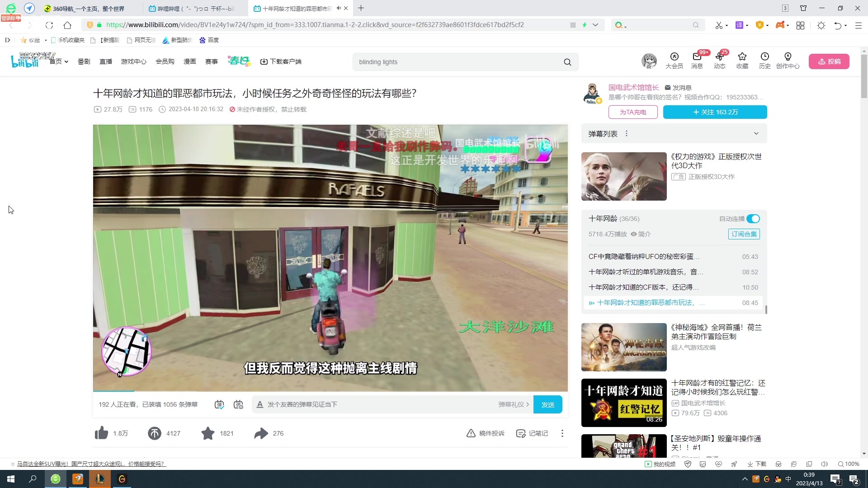
Task: Open 消息 messages from the top bar
Action: click(x=696, y=61)
